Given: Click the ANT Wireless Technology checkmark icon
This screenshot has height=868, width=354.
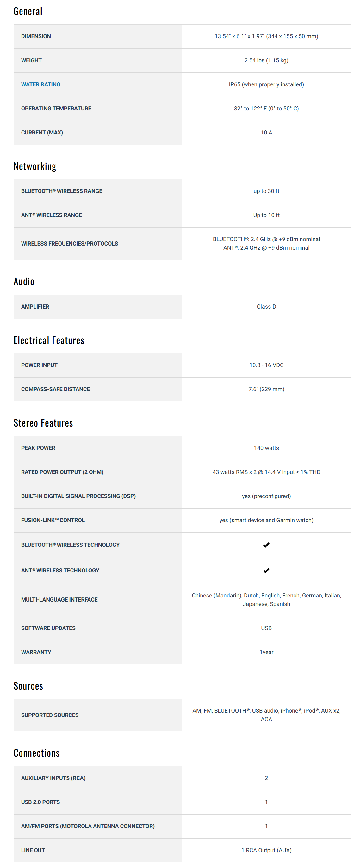Looking at the screenshot, I should 266,571.
